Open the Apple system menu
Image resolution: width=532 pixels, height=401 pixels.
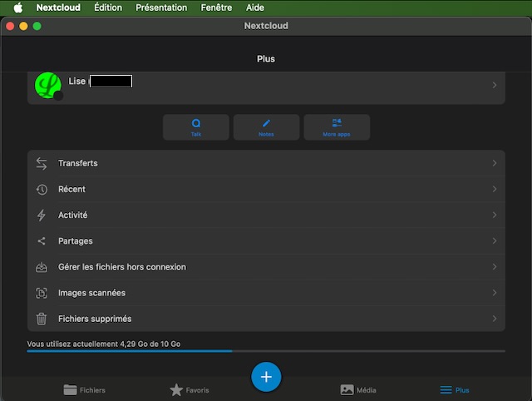point(17,7)
